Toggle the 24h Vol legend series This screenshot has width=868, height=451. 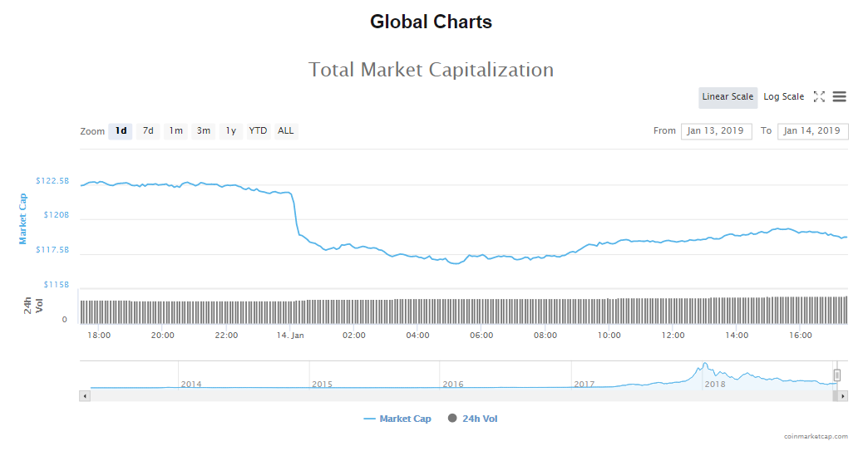click(472, 419)
